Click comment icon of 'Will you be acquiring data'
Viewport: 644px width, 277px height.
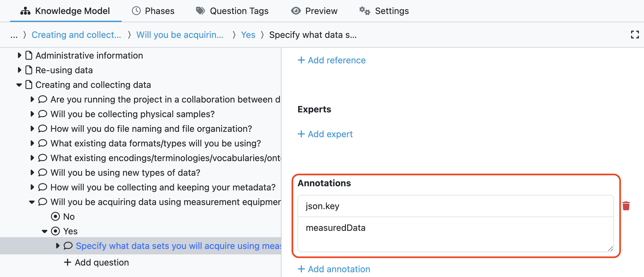43,202
